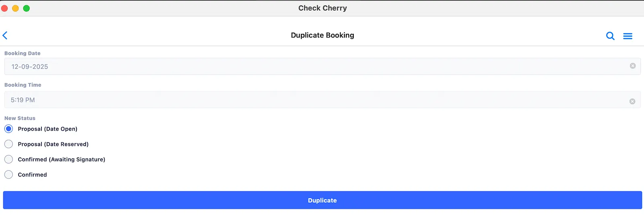Close the Check Cherry window
The width and height of the screenshot is (644, 220).
[x=4, y=8]
